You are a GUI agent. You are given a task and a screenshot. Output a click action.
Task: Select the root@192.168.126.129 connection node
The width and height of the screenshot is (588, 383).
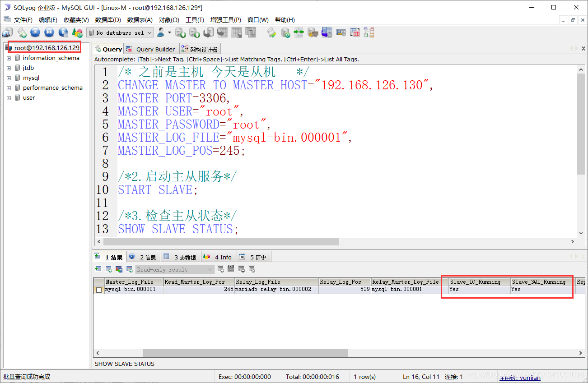pyautogui.click(x=47, y=48)
